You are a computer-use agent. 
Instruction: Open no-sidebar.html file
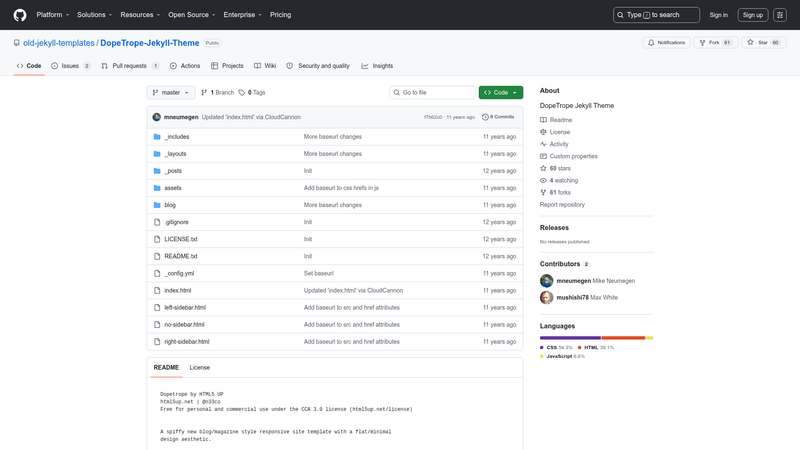tap(184, 324)
